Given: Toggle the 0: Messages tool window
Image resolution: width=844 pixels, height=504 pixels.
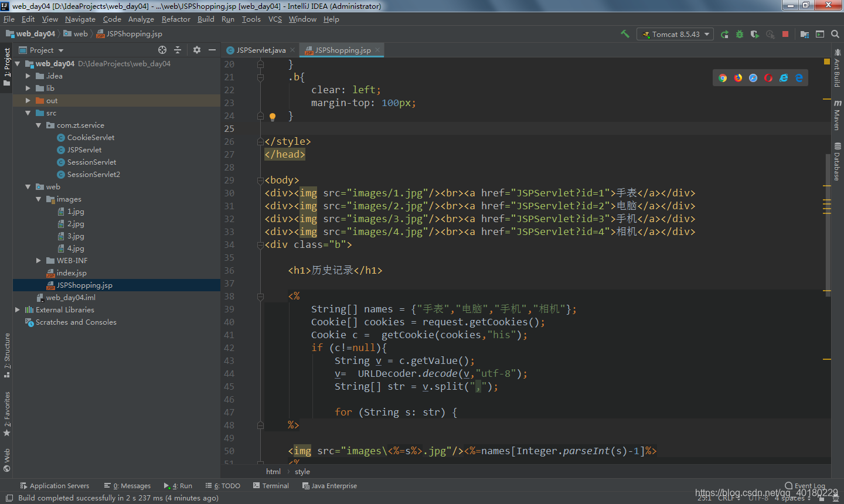Looking at the screenshot, I should (x=127, y=486).
